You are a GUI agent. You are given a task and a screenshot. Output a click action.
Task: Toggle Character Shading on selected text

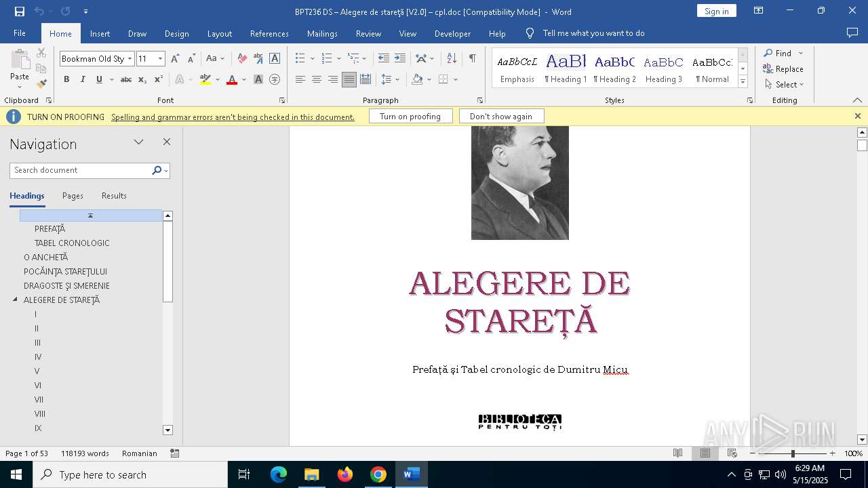(258, 79)
